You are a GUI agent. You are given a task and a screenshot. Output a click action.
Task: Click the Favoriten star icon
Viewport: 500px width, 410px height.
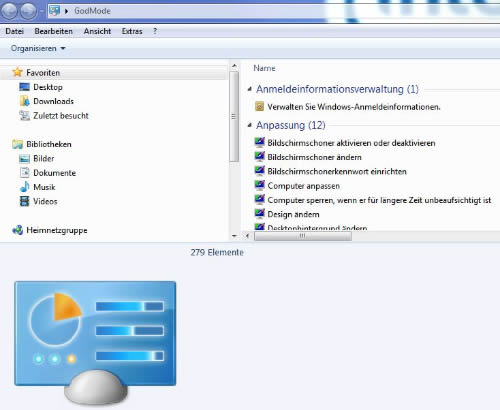pyautogui.click(x=17, y=72)
